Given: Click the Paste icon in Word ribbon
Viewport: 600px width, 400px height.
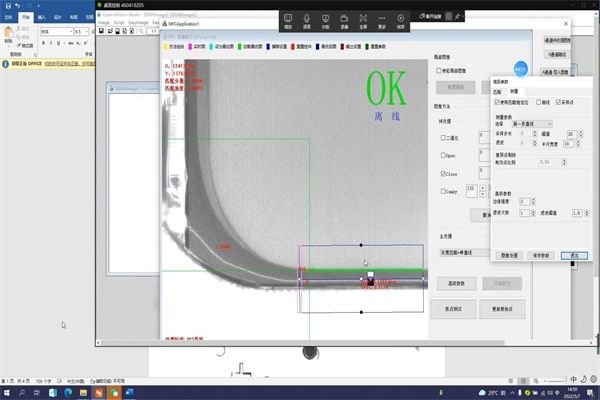Looking at the screenshot, I should (x=10, y=35).
